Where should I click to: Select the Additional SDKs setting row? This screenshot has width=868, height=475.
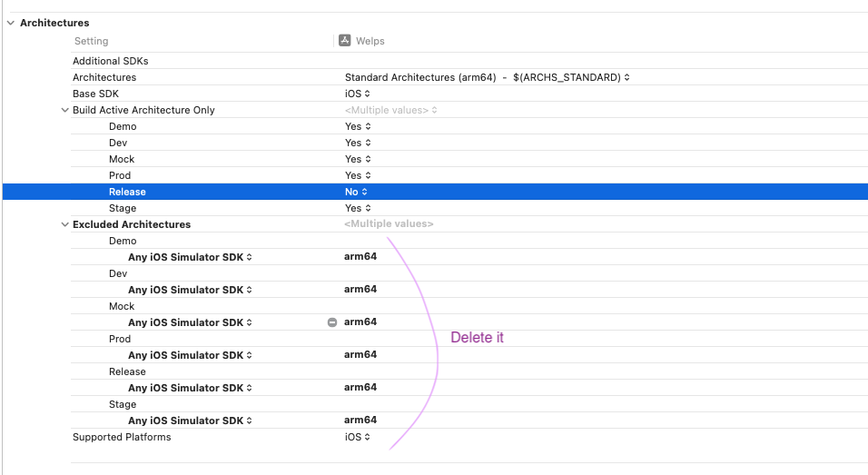(110, 62)
